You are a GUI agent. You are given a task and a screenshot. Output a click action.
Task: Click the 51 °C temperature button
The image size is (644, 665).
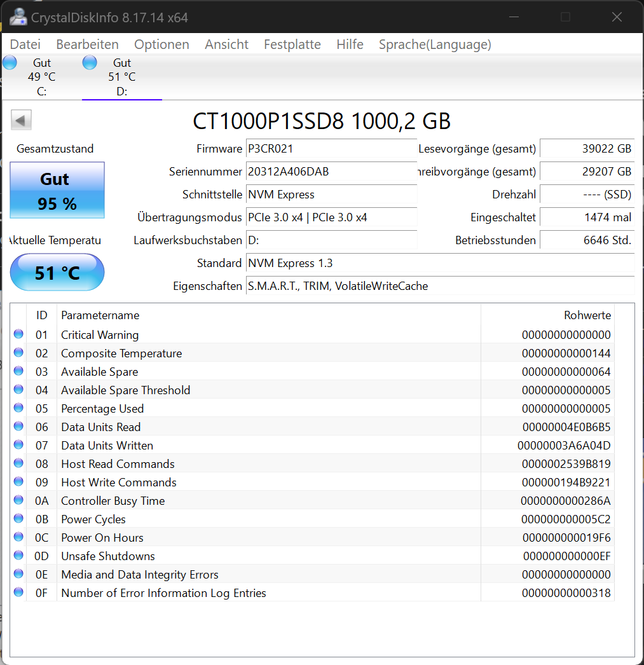coord(57,272)
